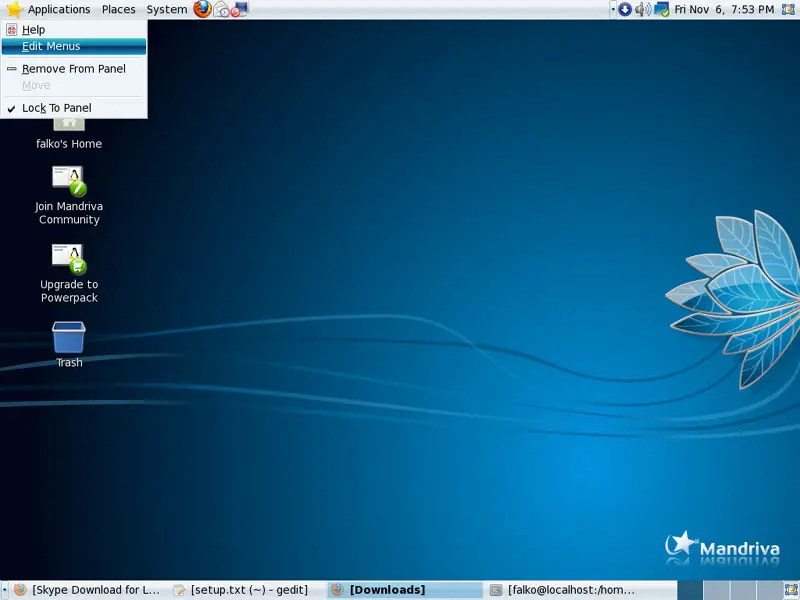
Task: Select Remove From Panel in the context menu
Action: click(x=74, y=69)
